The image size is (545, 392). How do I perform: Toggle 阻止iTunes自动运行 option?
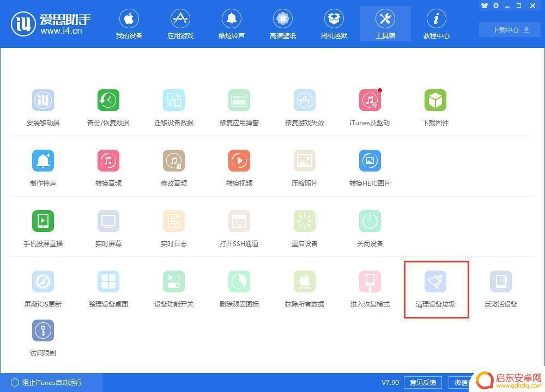pyautogui.click(x=46, y=383)
